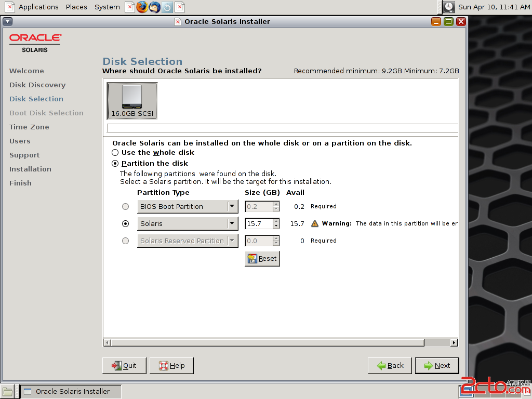Click the Oracle Solaris Installer taskbar button
This screenshot has height=399, width=532.
point(71,392)
